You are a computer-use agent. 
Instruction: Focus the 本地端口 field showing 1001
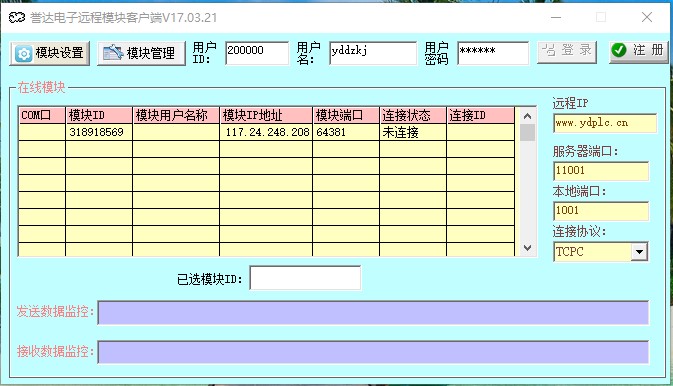[601, 211]
